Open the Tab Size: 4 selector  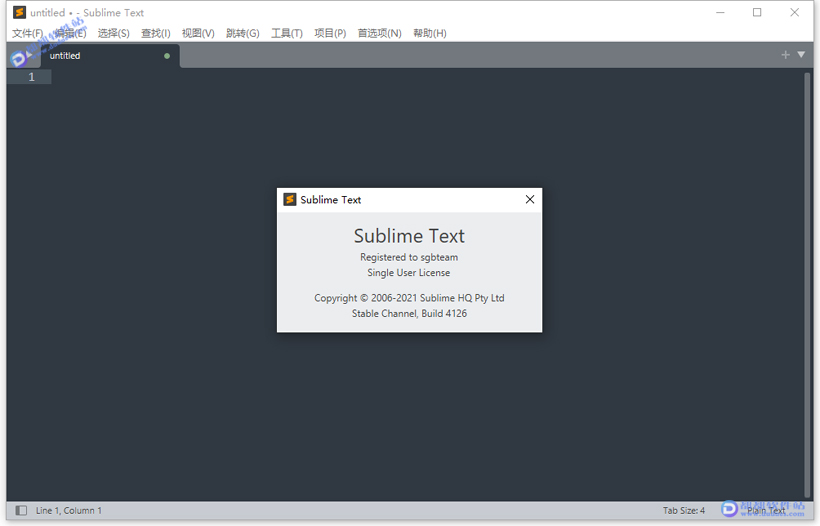684,510
